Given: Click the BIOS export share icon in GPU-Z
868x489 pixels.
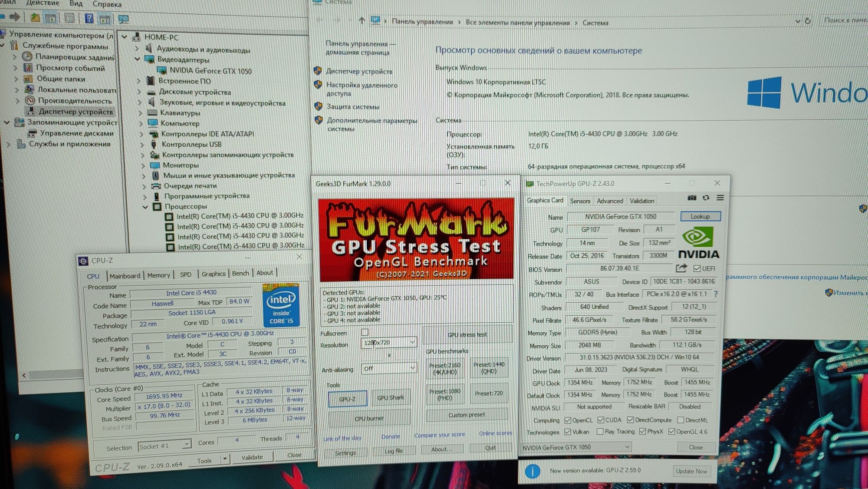Looking at the screenshot, I should pyautogui.click(x=681, y=268).
